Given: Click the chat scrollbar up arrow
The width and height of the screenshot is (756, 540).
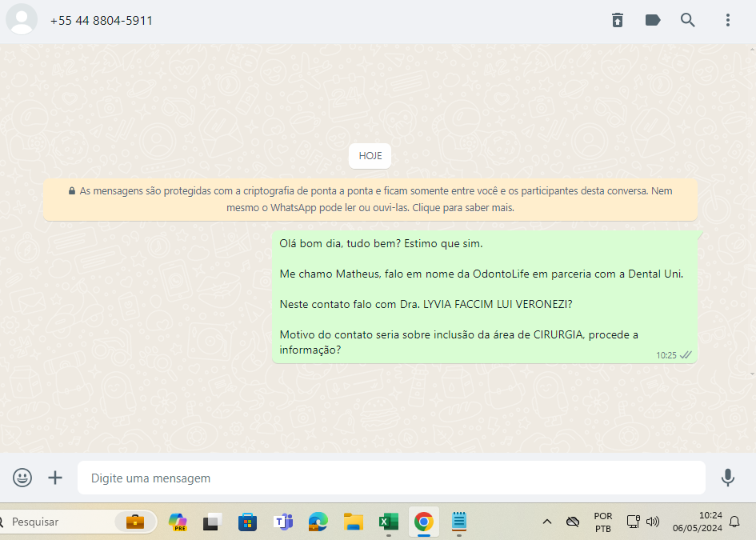Looking at the screenshot, I should pos(753,49).
